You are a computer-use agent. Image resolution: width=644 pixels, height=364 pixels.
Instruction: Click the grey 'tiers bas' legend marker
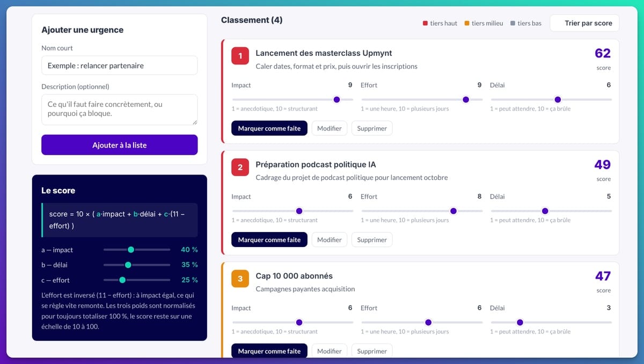point(513,24)
